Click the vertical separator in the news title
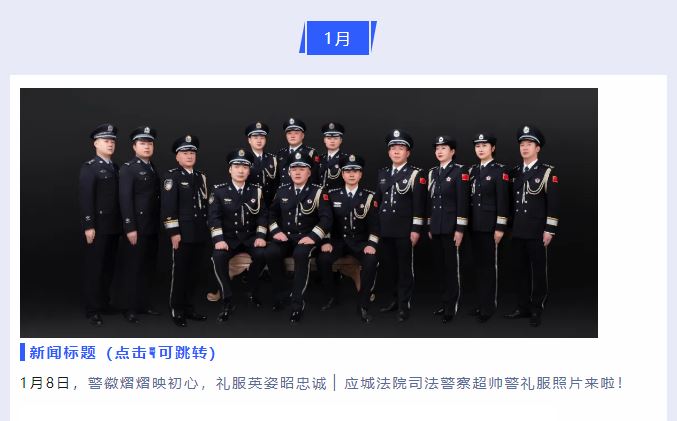 pyautogui.click(x=335, y=383)
